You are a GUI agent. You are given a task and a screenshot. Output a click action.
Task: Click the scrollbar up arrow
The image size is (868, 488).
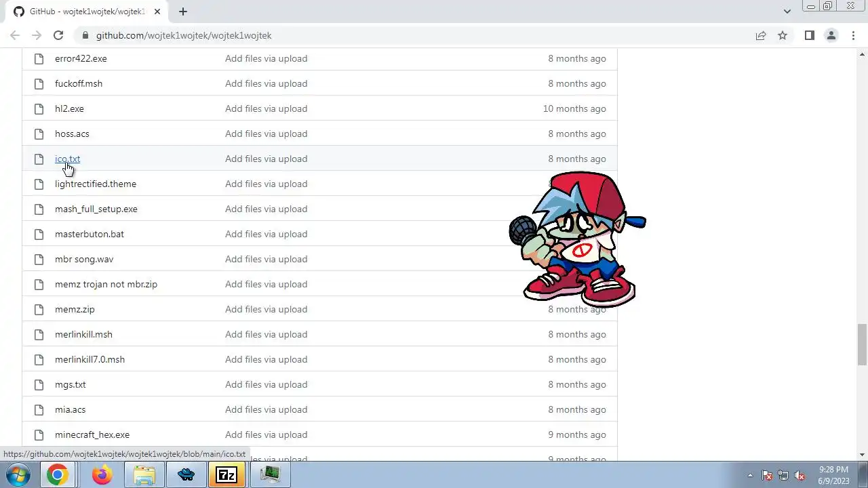point(862,53)
